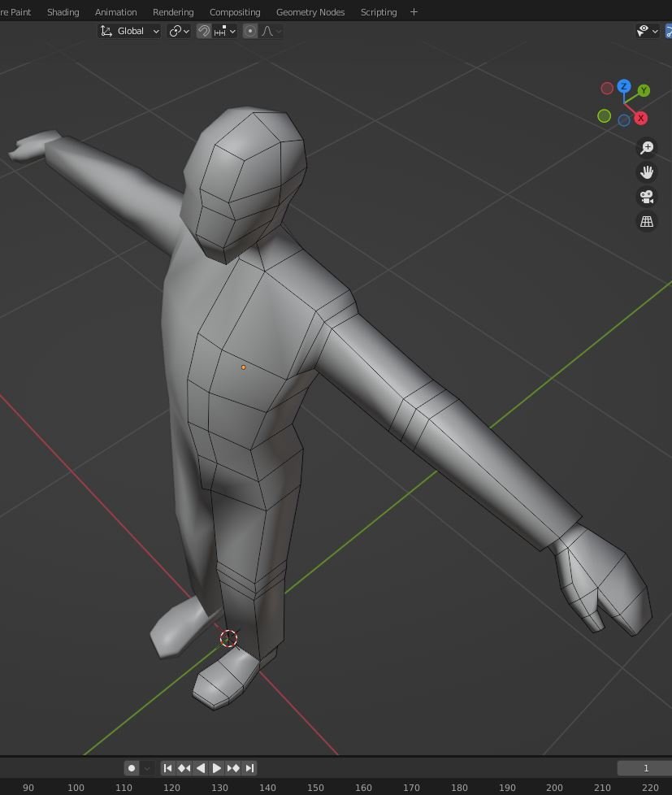Switch to the Scripting workspace tab
The image size is (672, 795).
[x=379, y=12]
